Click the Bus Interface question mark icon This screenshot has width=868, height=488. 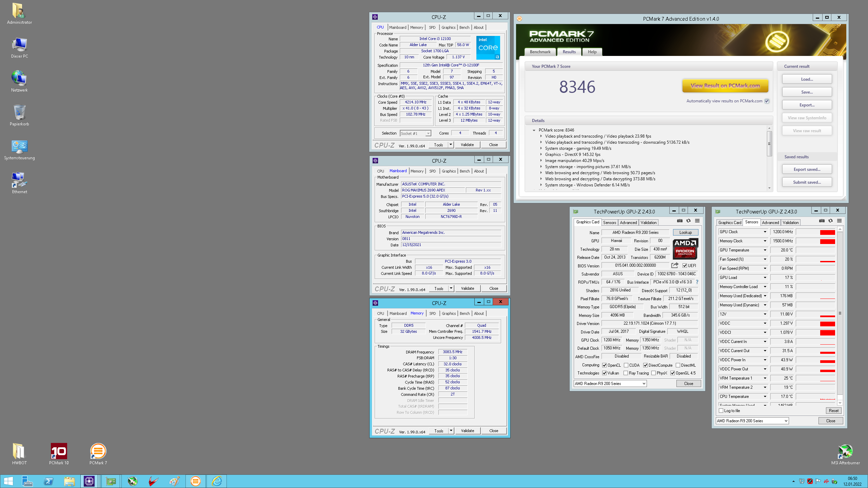click(697, 282)
